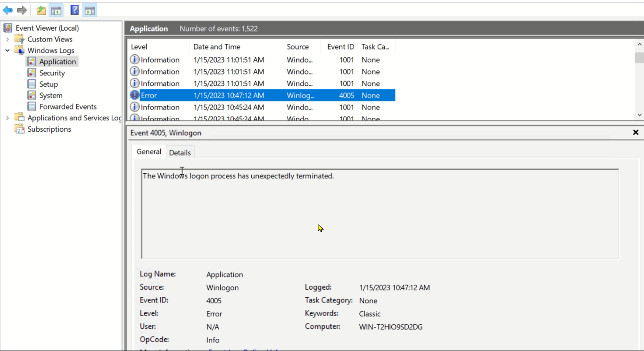Click the Up One Level folder icon
This screenshot has width=644, height=351.
click(41, 10)
